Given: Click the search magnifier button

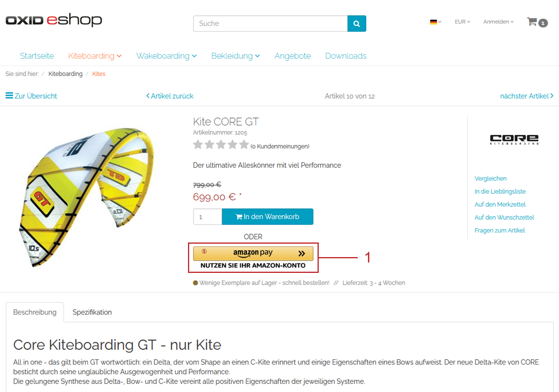Looking at the screenshot, I should 356,24.
